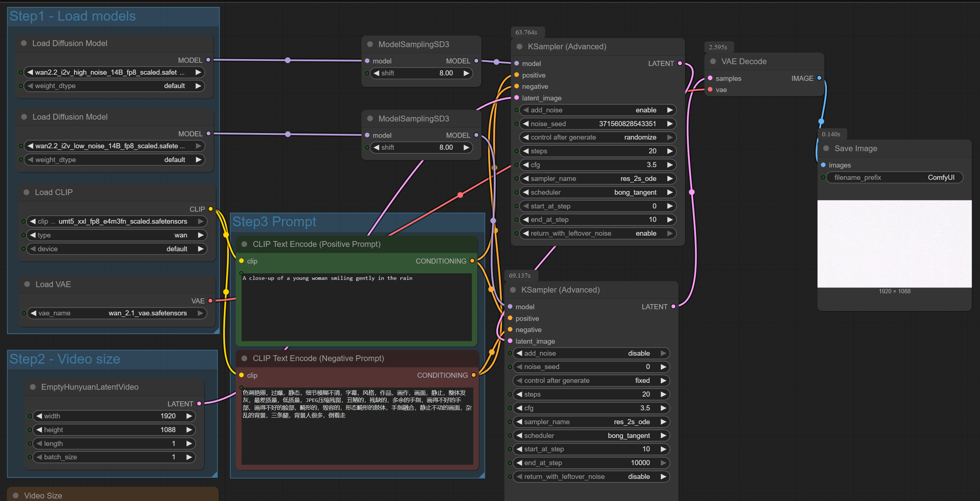Collapse the VAE Decode node using its dot
Image resolution: width=980 pixels, height=501 pixels.
click(x=713, y=62)
